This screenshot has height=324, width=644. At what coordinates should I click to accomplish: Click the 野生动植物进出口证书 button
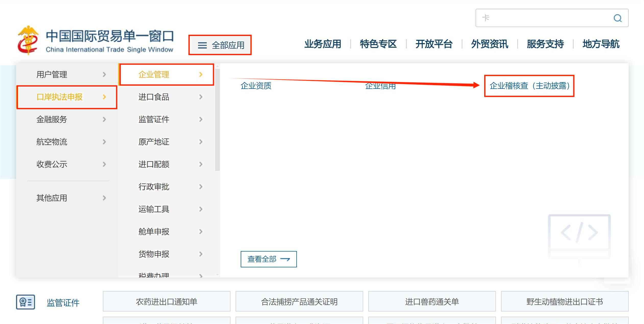click(x=564, y=302)
